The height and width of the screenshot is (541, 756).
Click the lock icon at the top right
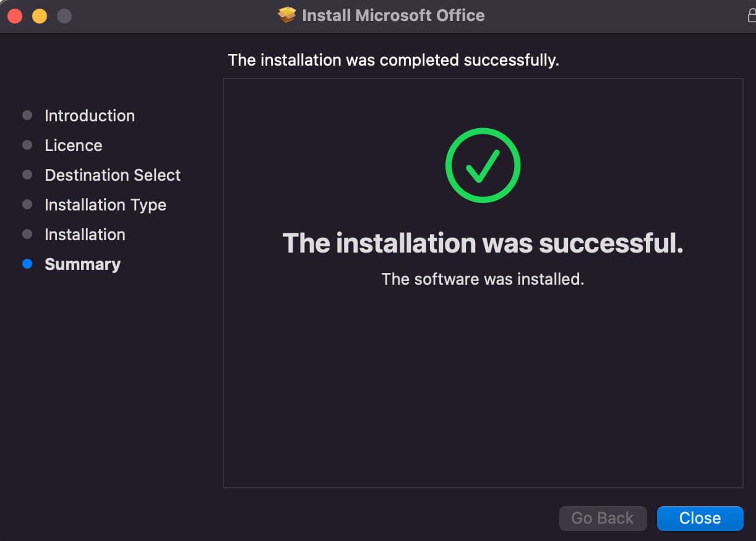(752, 15)
